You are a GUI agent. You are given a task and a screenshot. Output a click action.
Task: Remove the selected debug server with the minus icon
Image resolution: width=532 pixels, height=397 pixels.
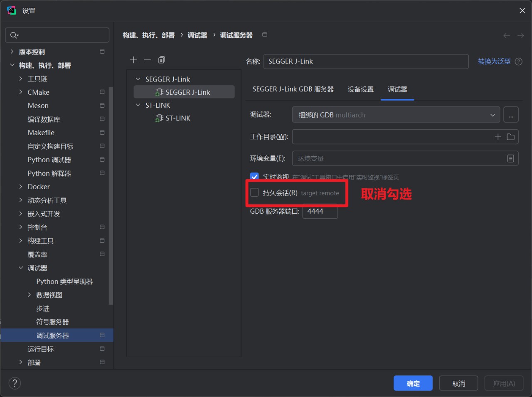148,60
